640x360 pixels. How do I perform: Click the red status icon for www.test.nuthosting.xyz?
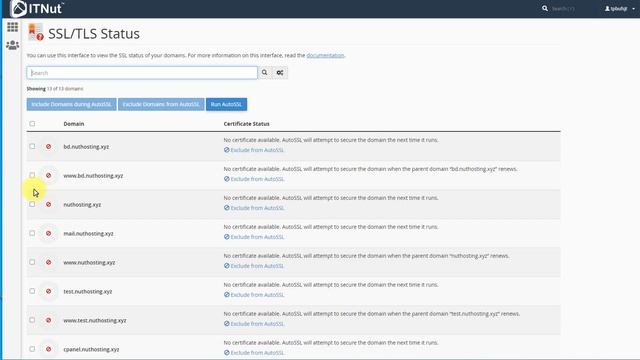pyautogui.click(x=49, y=320)
